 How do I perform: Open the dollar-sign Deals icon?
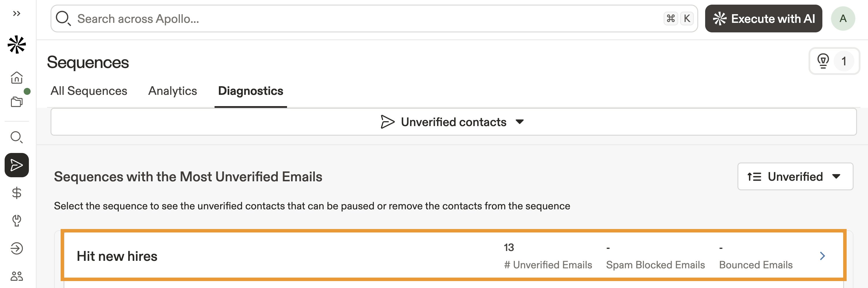coord(16,193)
